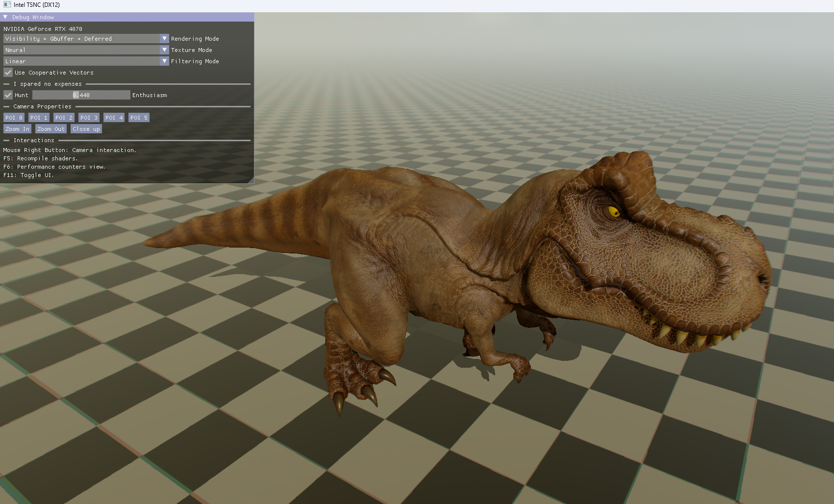Viewport: 834px width, 504px height.
Task: Open the Texture Mode dropdown
Action: coord(164,50)
